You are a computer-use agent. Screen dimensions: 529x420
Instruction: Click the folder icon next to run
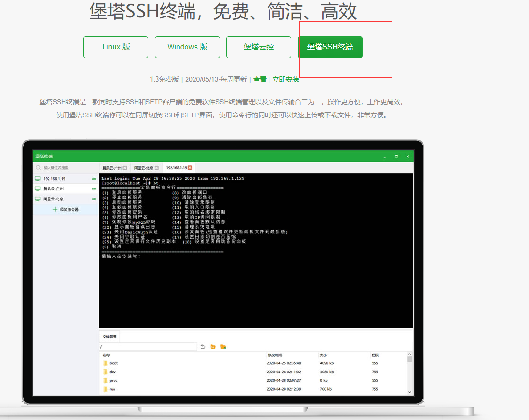pos(105,389)
